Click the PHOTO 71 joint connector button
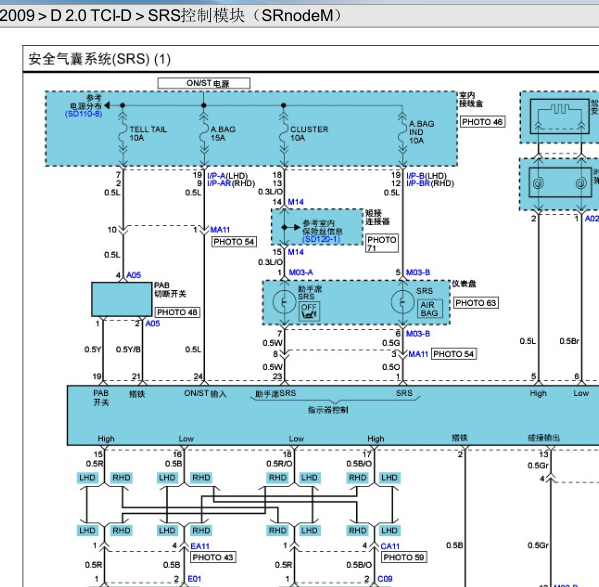This screenshot has height=587, width=599. 382,244
